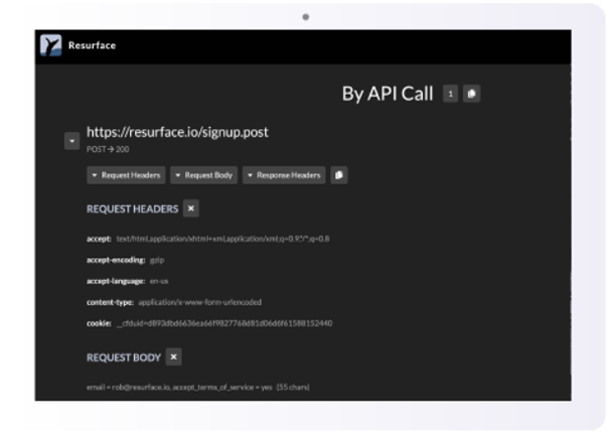The height and width of the screenshot is (433, 612).
Task: Select the accept-language en-us value
Action: [x=159, y=281]
